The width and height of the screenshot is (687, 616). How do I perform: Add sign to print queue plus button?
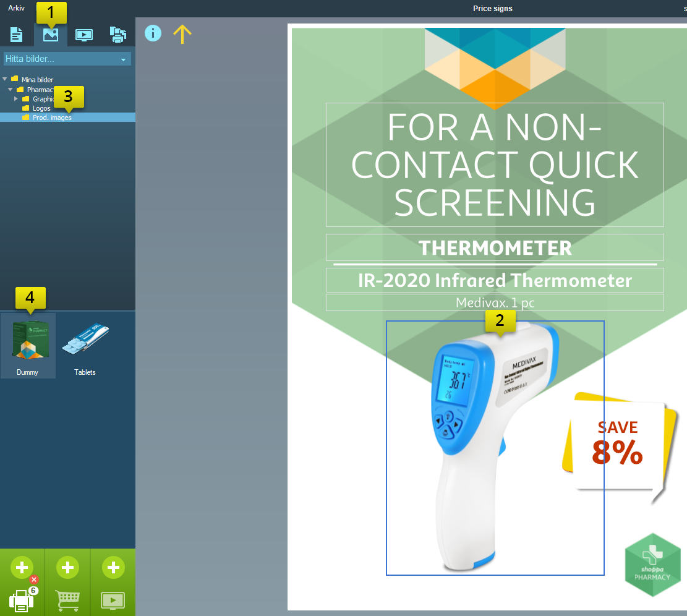point(22,567)
